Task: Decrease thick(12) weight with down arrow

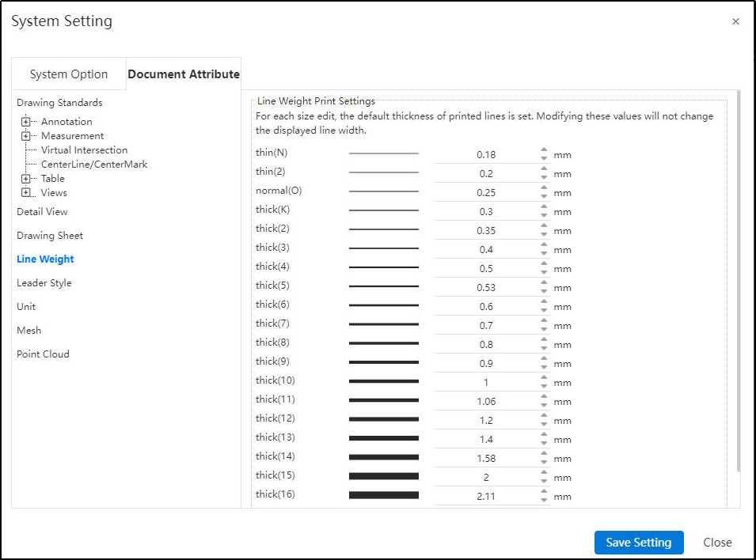Action: pyautogui.click(x=544, y=425)
